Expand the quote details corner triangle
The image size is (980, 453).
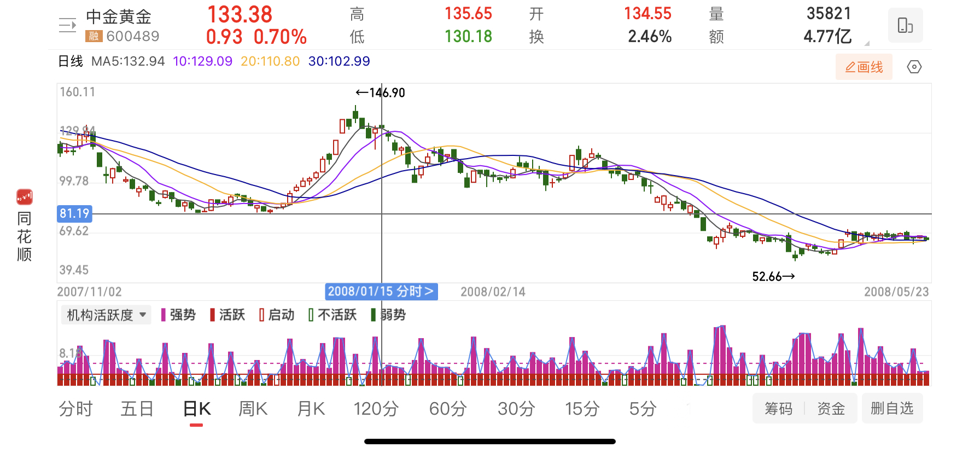(x=867, y=43)
